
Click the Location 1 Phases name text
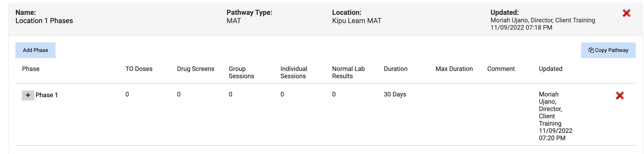coord(44,21)
